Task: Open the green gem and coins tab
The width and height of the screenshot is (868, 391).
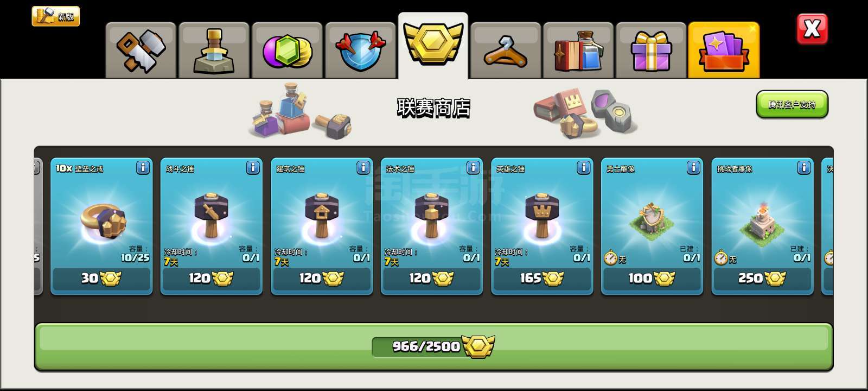Action: pyautogui.click(x=287, y=51)
